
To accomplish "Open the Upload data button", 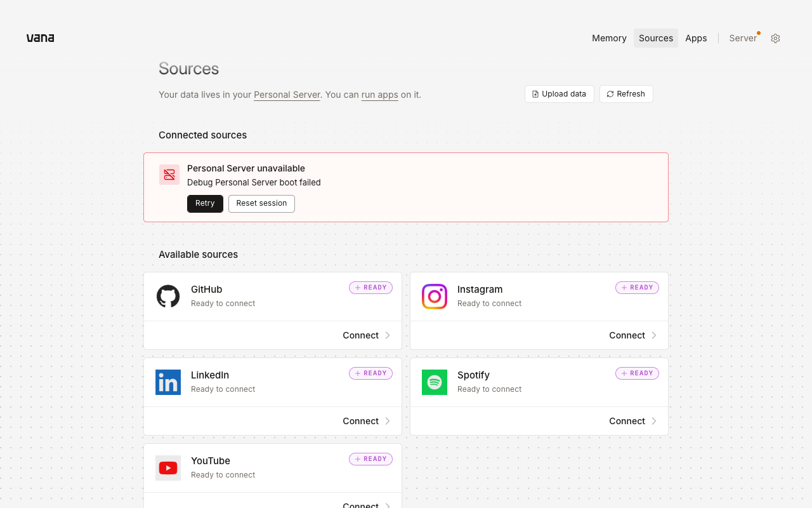I will click(x=560, y=94).
